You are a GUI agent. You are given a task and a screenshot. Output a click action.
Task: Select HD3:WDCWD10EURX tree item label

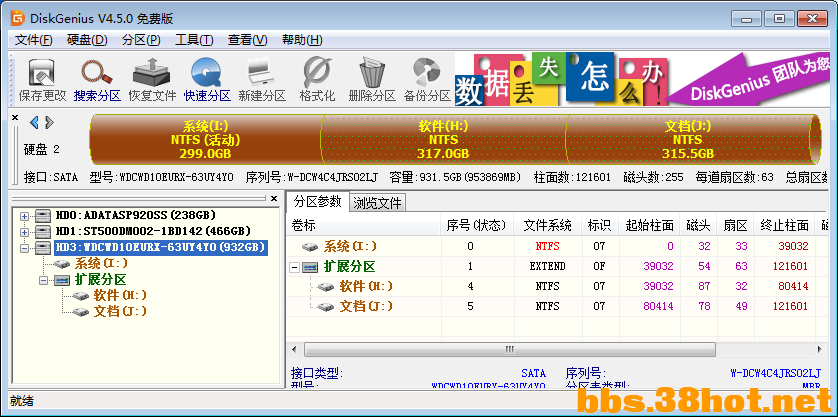(160, 248)
